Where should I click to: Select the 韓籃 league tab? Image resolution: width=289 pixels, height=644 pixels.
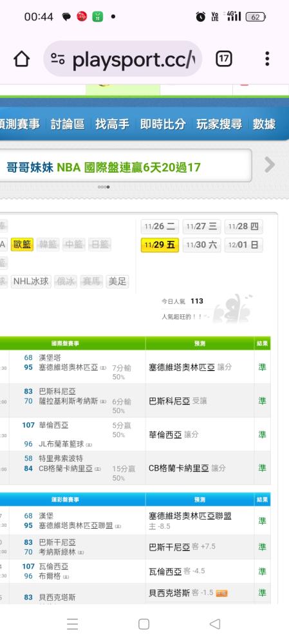click(48, 245)
